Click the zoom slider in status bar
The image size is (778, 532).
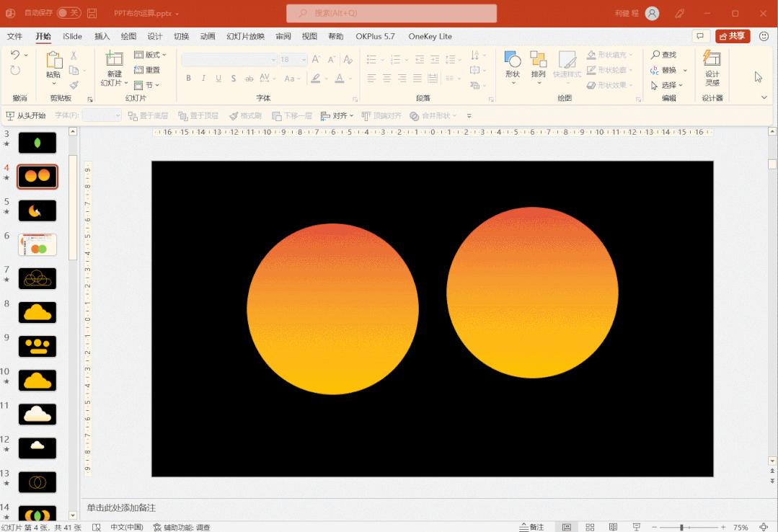click(681, 527)
